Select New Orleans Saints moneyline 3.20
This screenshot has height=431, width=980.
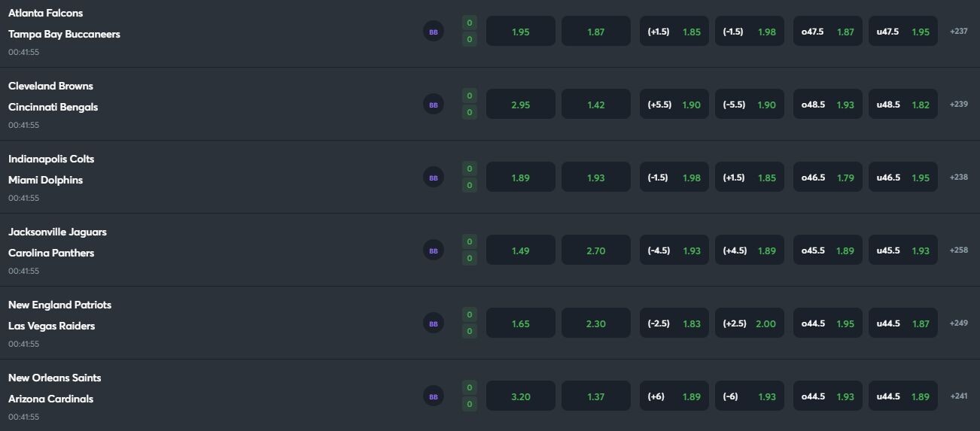[521, 396]
